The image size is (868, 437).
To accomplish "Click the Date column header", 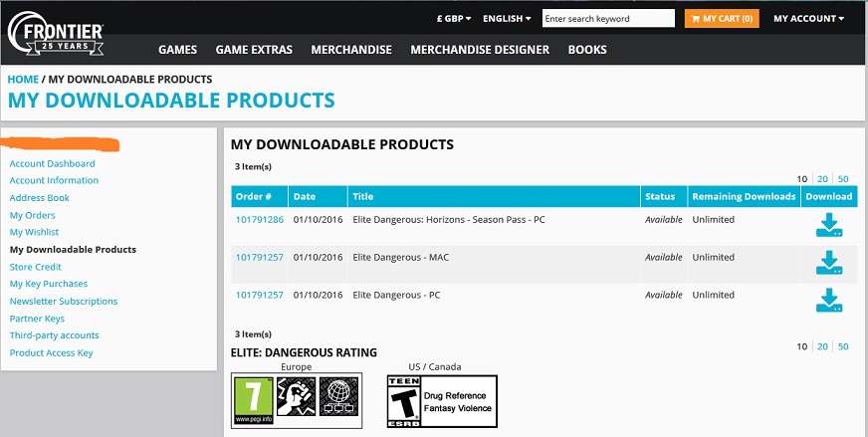I will pyautogui.click(x=318, y=197).
